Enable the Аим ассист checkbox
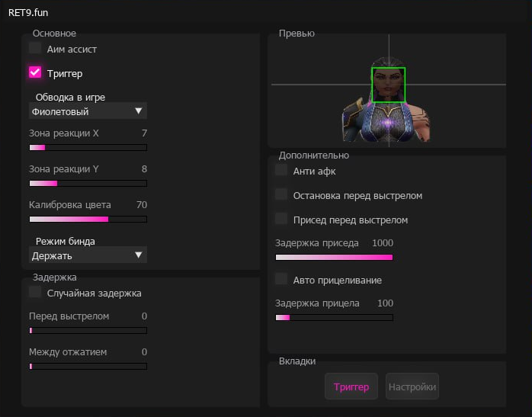 point(35,48)
